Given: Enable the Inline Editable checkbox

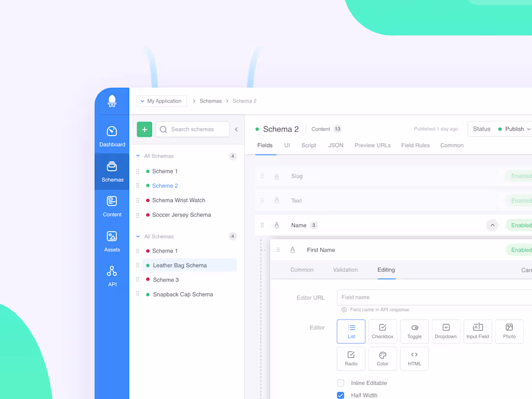Looking at the screenshot, I should click(x=340, y=383).
